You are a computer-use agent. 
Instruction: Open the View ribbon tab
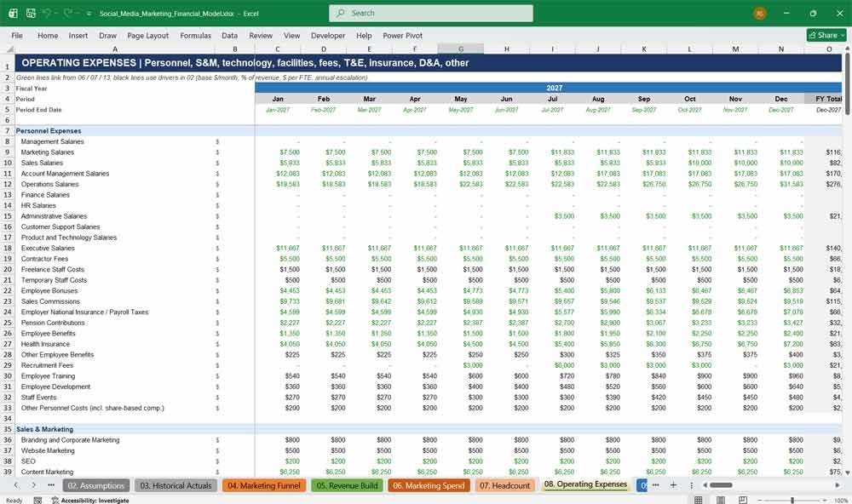point(291,35)
